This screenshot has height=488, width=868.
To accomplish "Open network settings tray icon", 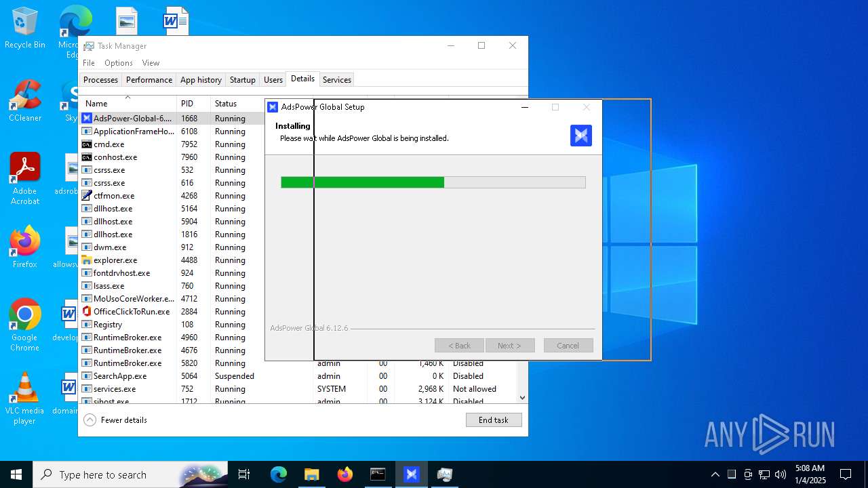I will [x=764, y=474].
